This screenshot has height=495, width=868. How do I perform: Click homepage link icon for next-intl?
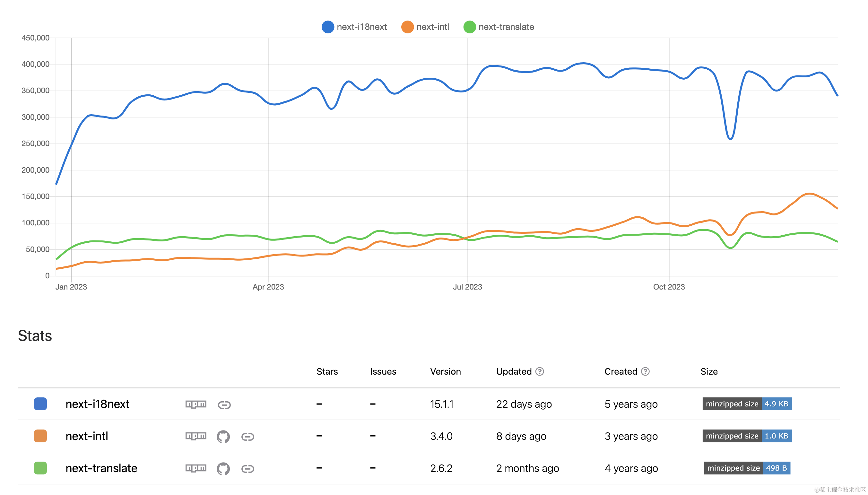248,437
